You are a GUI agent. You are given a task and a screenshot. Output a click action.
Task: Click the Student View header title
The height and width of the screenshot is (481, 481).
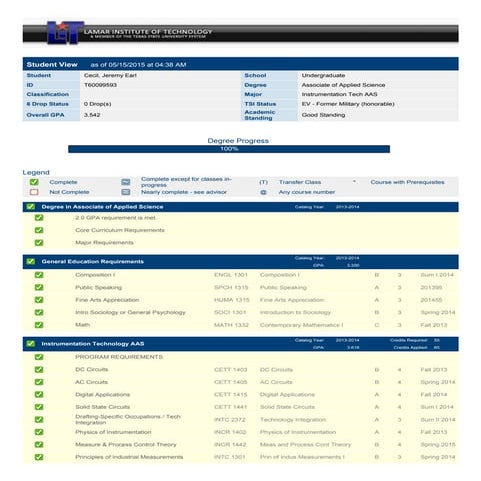click(52, 65)
